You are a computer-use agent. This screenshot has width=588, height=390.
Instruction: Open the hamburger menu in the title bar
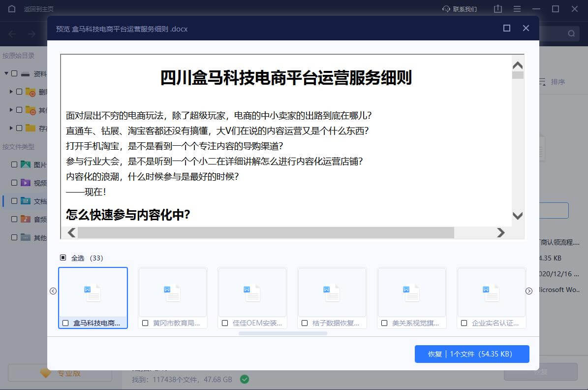point(517,9)
